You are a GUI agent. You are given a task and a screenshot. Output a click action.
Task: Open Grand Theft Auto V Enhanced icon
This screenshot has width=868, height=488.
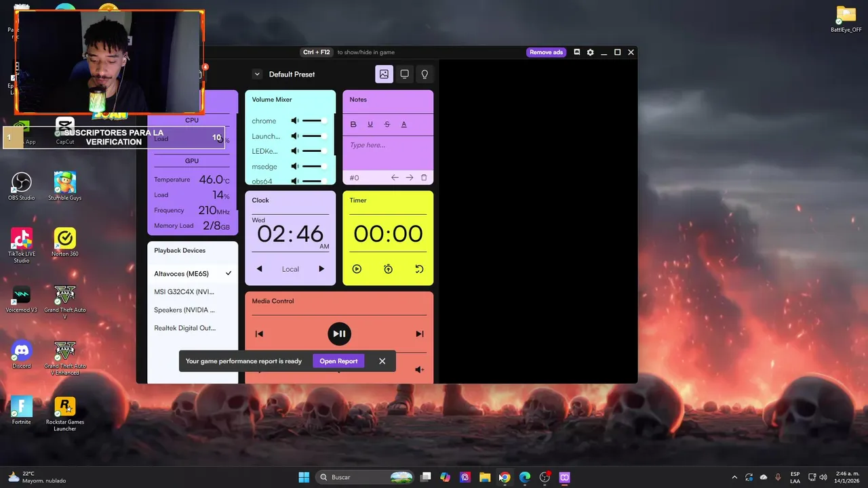point(65,358)
